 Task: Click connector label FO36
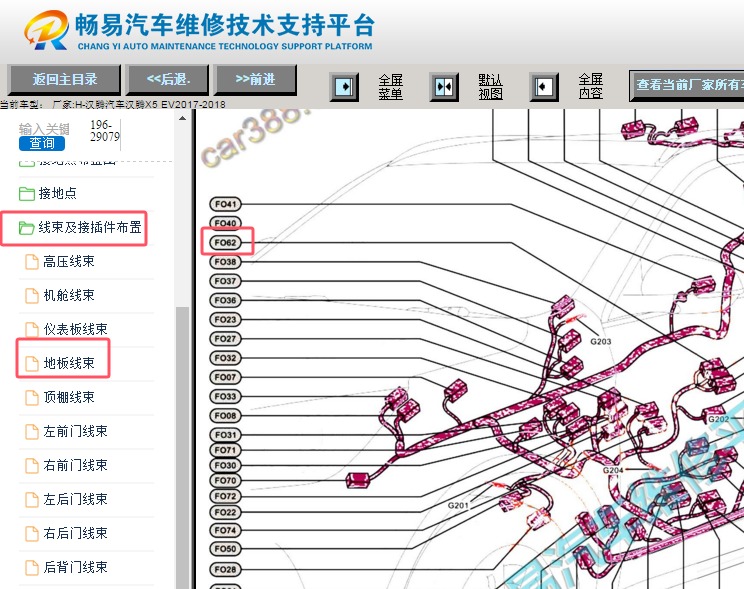click(x=225, y=300)
